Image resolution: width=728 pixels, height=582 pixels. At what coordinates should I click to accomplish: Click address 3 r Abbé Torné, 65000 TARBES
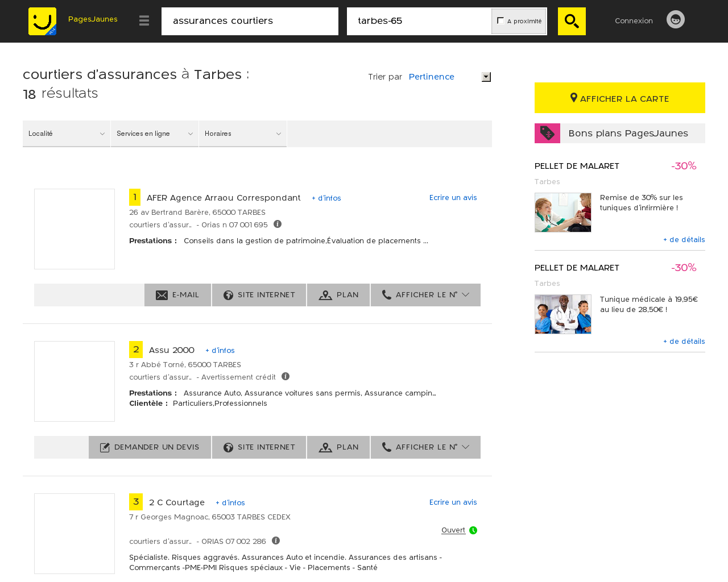click(185, 364)
